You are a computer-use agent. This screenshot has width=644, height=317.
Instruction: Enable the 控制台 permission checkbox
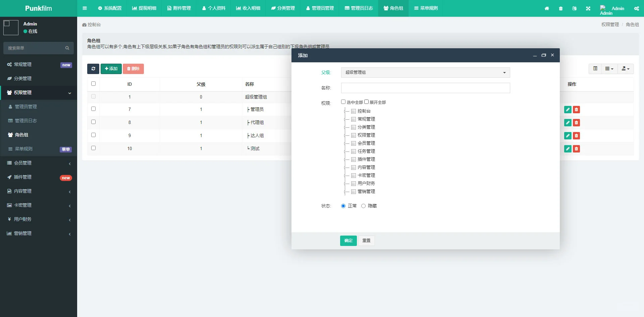click(x=354, y=111)
